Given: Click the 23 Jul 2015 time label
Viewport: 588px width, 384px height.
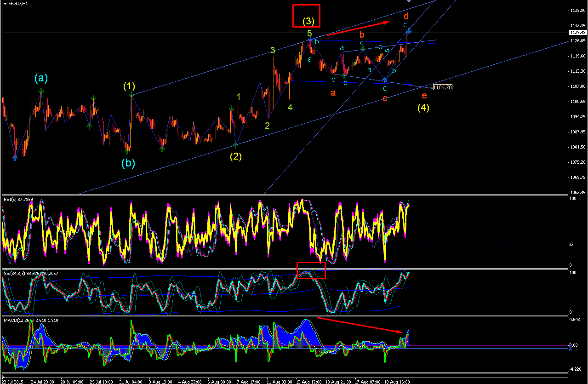Looking at the screenshot, I should (12, 381).
